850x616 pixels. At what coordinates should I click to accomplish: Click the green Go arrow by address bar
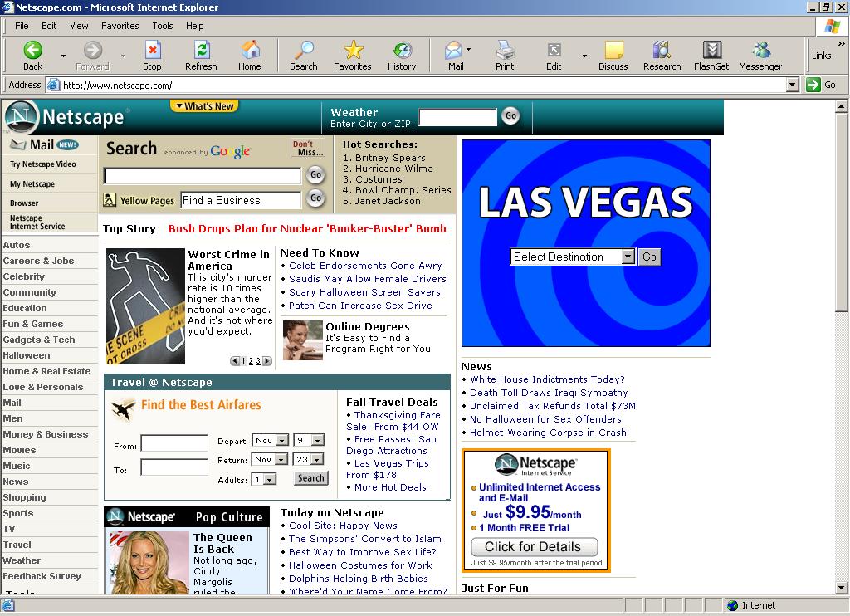(813, 85)
